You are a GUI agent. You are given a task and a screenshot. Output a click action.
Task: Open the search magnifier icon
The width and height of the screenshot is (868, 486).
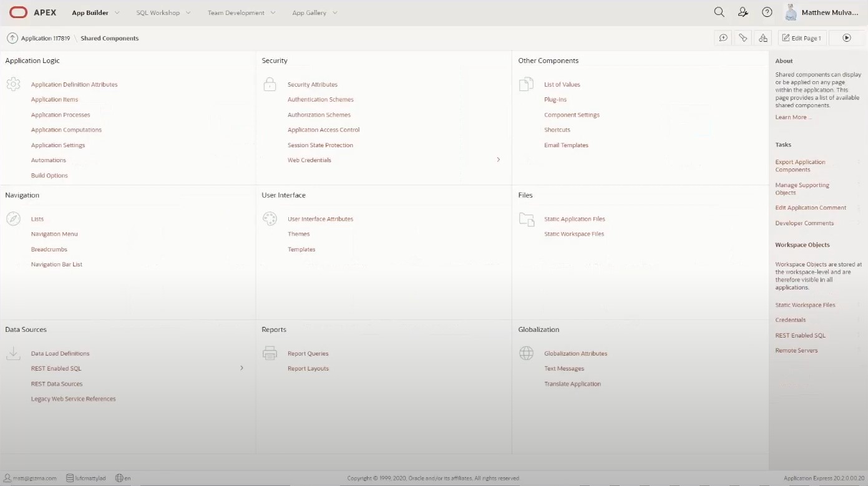coord(719,12)
